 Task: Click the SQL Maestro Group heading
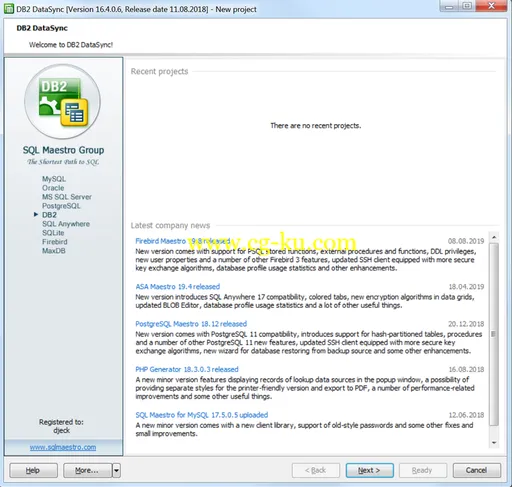pyautogui.click(x=63, y=150)
